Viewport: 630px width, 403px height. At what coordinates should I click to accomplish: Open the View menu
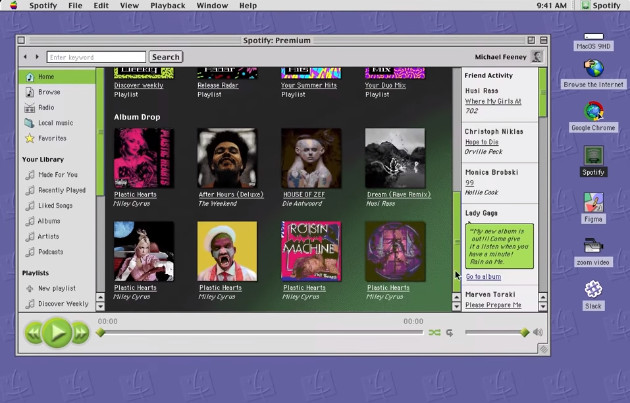tap(129, 6)
